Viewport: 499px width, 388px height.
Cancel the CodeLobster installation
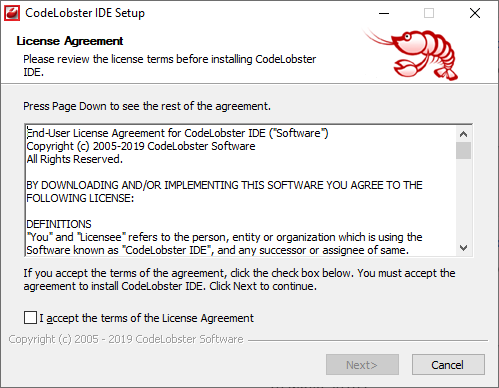(x=448, y=365)
